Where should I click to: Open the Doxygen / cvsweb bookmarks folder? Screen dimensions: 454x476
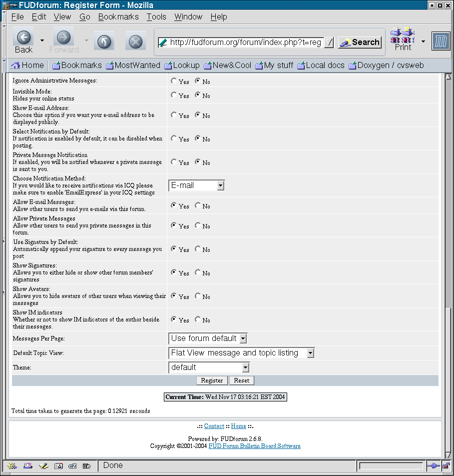pyautogui.click(x=386, y=65)
